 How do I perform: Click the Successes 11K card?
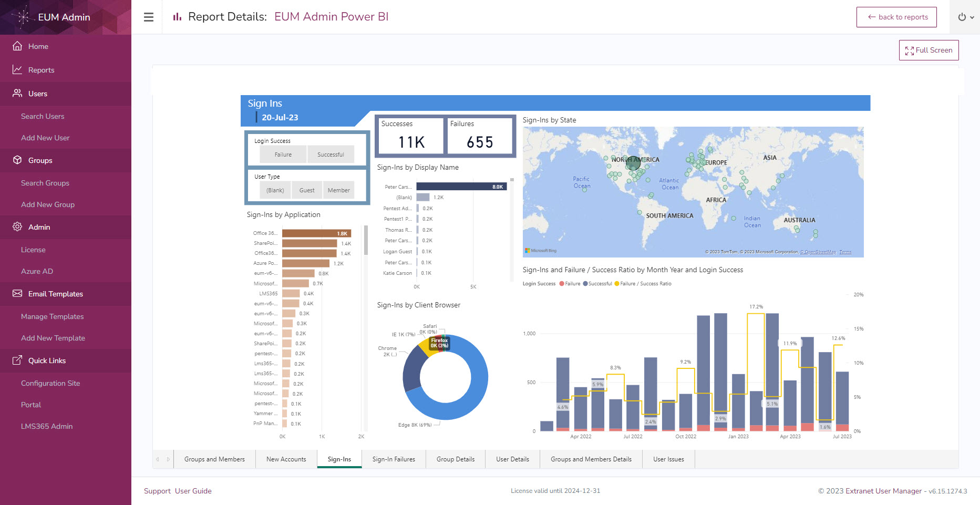click(x=411, y=136)
